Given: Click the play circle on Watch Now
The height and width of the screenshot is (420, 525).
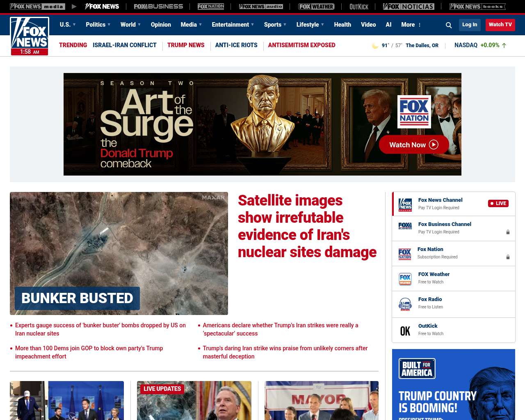Looking at the screenshot, I should click(x=434, y=144).
